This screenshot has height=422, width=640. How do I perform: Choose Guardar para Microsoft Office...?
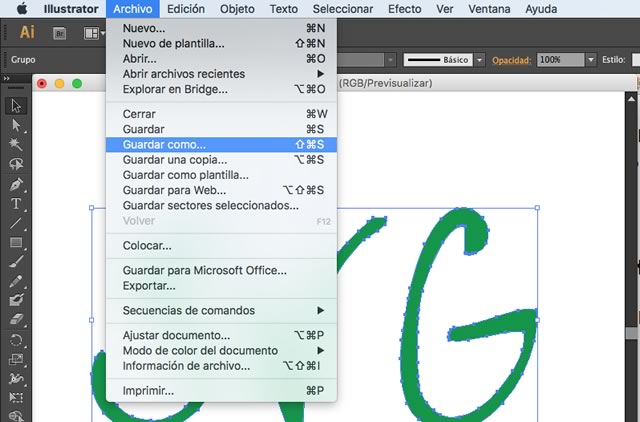(x=221, y=270)
